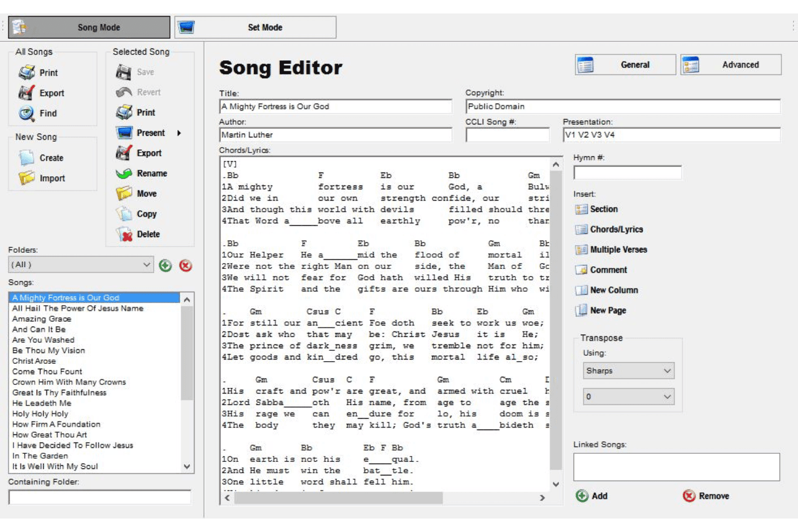Import a song from folder icon
This screenshot has width=798, height=532.
(26, 178)
